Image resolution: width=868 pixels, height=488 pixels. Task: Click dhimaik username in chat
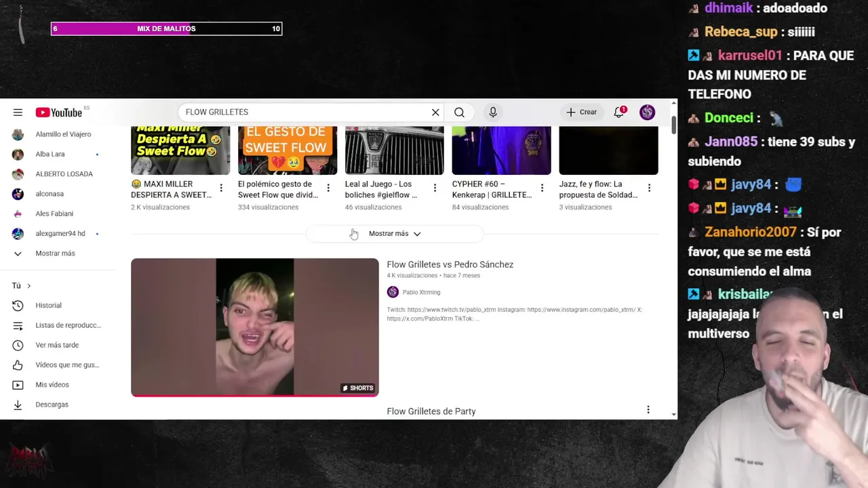pyautogui.click(x=728, y=8)
